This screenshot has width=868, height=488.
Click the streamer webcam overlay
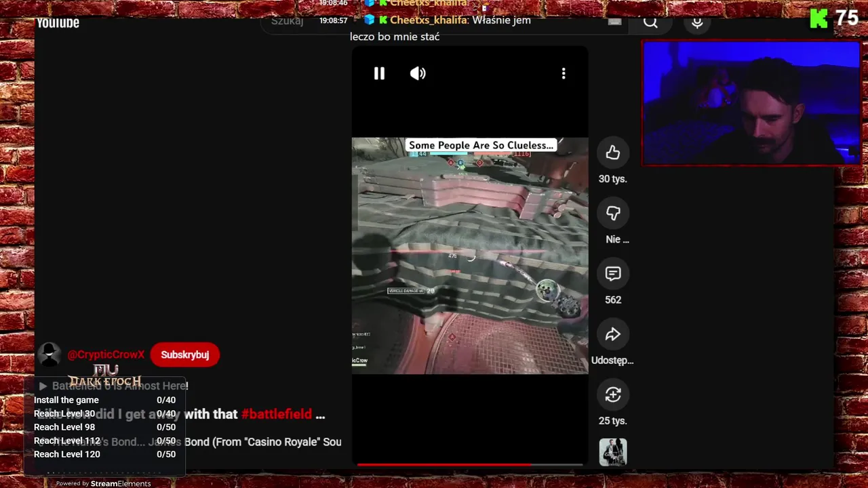751,103
